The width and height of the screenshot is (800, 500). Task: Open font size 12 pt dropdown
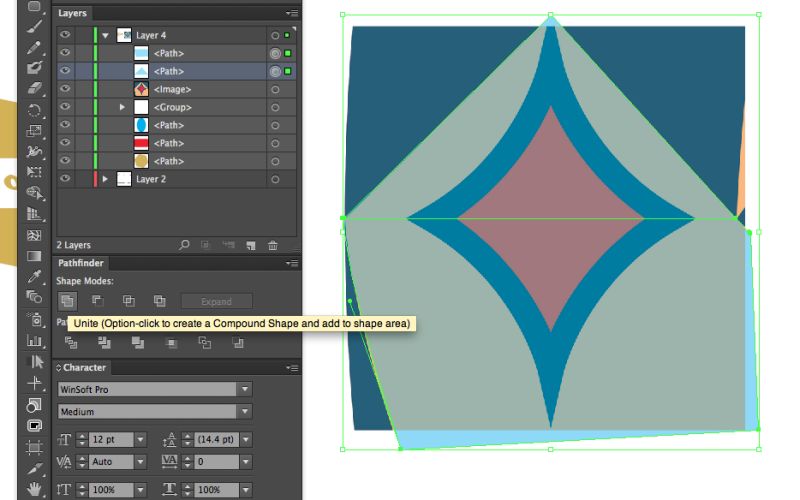[140, 439]
